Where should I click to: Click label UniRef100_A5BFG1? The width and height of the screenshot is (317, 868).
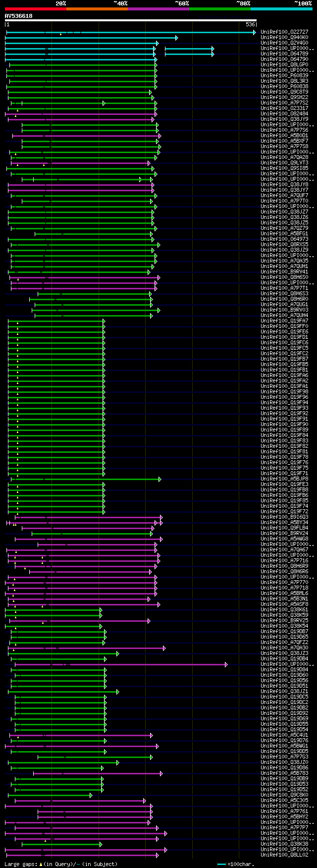tap(284, 234)
